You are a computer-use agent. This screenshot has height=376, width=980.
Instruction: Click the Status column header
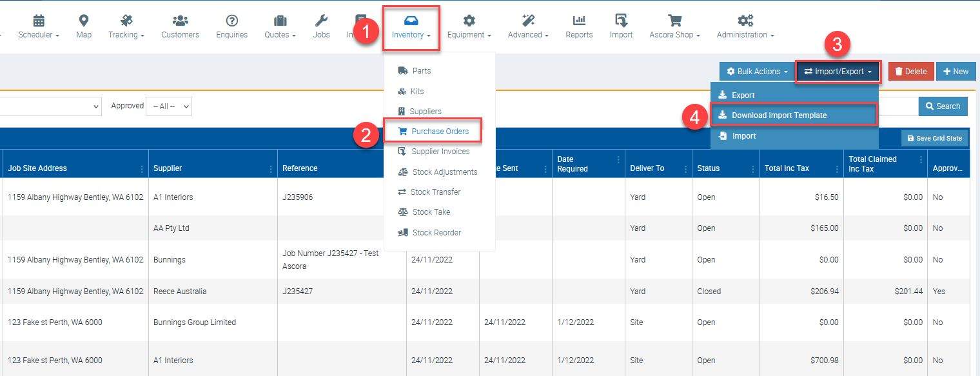click(x=709, y=168)
